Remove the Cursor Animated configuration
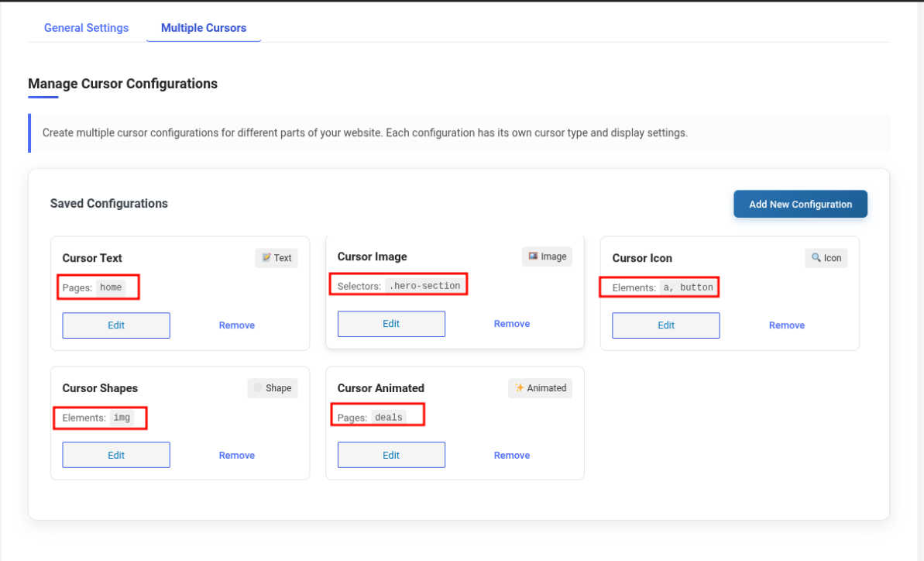 click(x=511, y=455)
